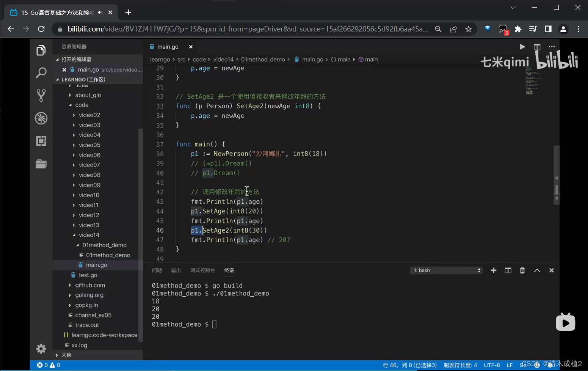The height and width of the screenshot is (371, 588).
Task: Switch to the 问题 panel tab
Action: tap(157, 270)
